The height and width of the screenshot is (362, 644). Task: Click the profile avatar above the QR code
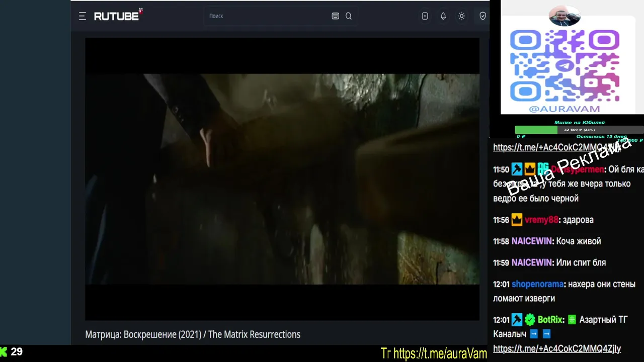point(565,16)
